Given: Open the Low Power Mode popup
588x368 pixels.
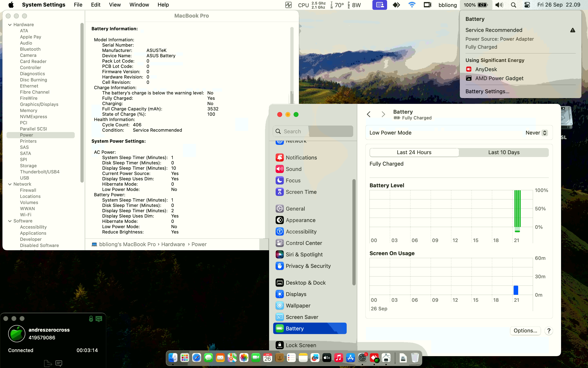Looking at the screenshot, I should [x=536, y=133].
